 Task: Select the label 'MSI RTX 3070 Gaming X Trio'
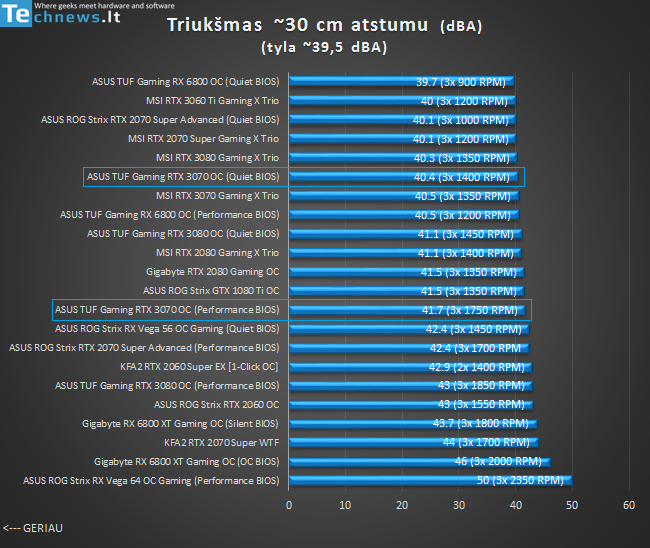pos(217,196)
